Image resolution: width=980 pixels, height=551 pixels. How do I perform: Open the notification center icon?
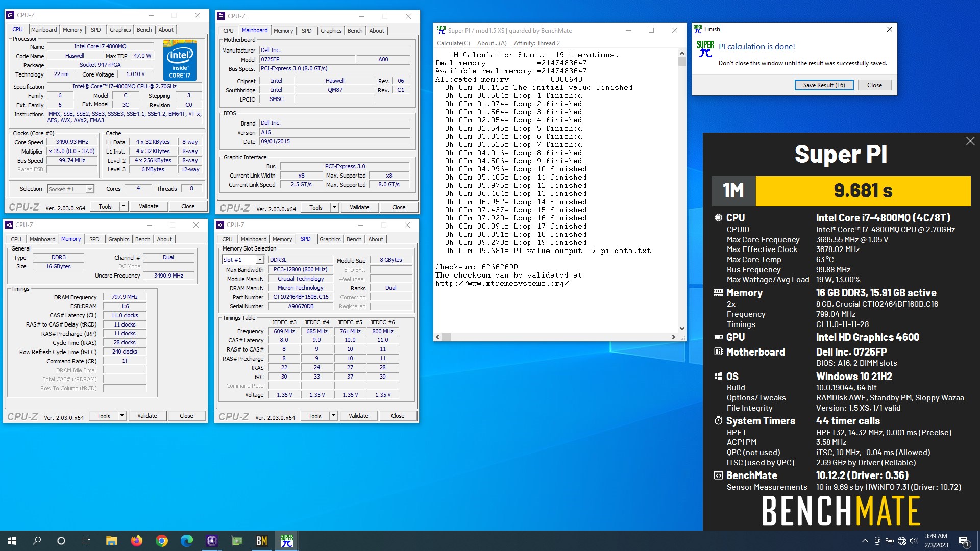964,541
